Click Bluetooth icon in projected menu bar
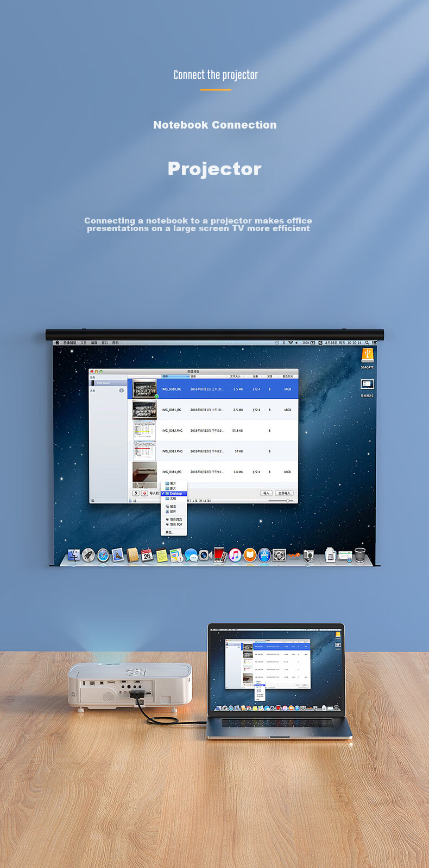429x868 pixels. click(x=283, y=343)
